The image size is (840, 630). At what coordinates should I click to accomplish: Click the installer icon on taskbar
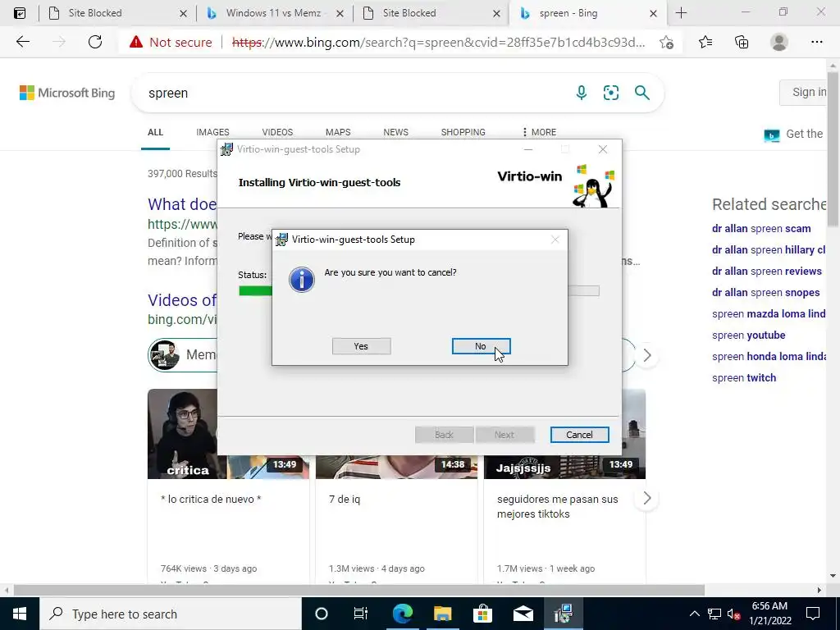pos(563,614)
